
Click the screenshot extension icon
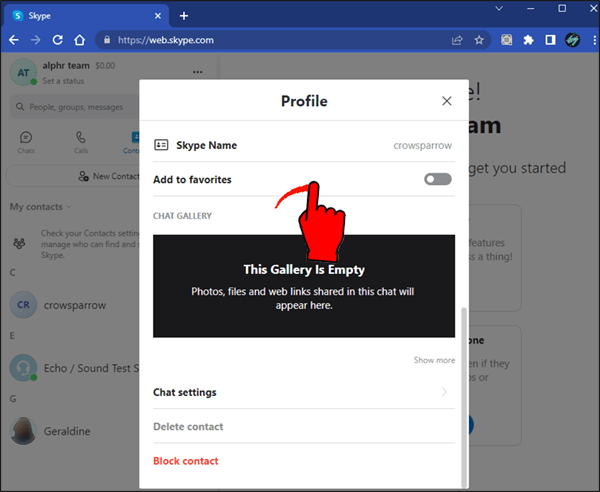507,40
